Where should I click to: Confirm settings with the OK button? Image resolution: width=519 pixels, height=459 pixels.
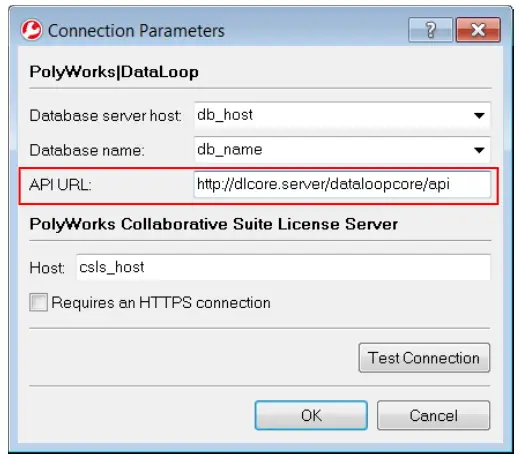[311, 415]
